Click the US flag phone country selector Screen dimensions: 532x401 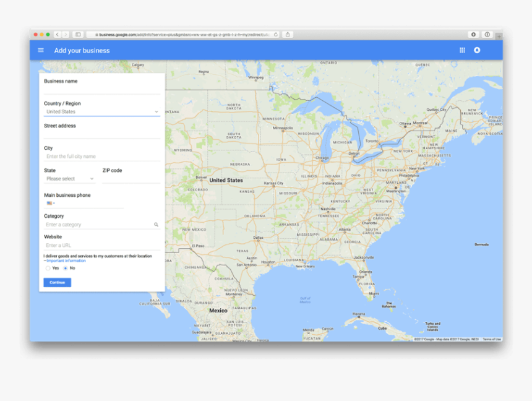51,203
